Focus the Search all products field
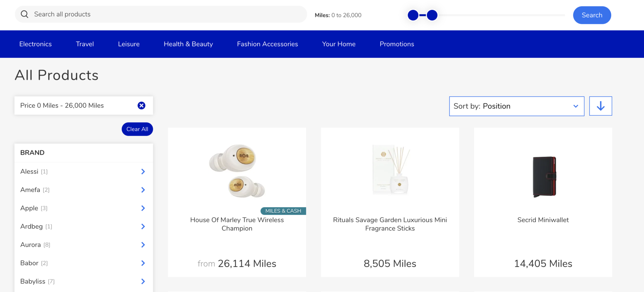Image resolution: width=644 pixels, height=292 pixels. (161, 14)
